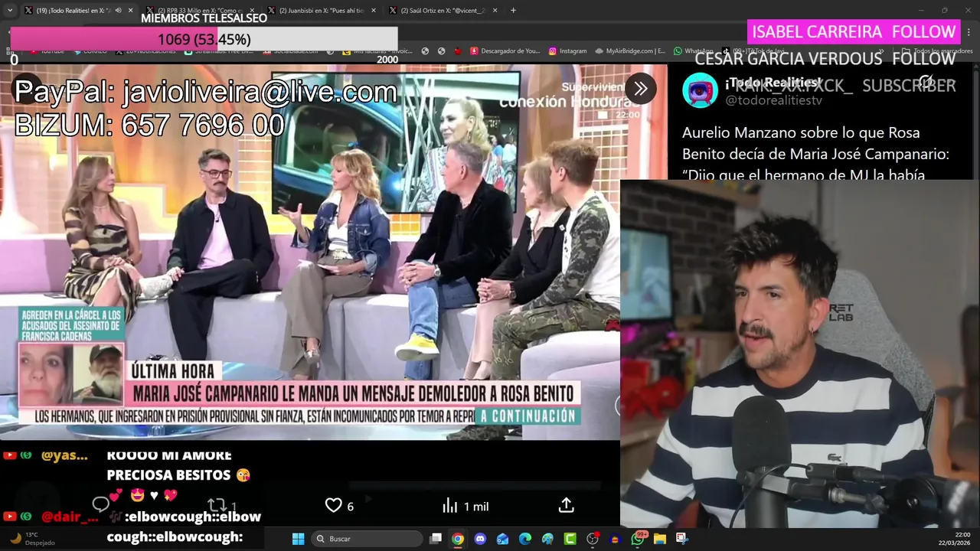Close the 'Saúl Ortiz en X' tab
The height and width of the screenshot is (551, 980).
click(495, 11)
